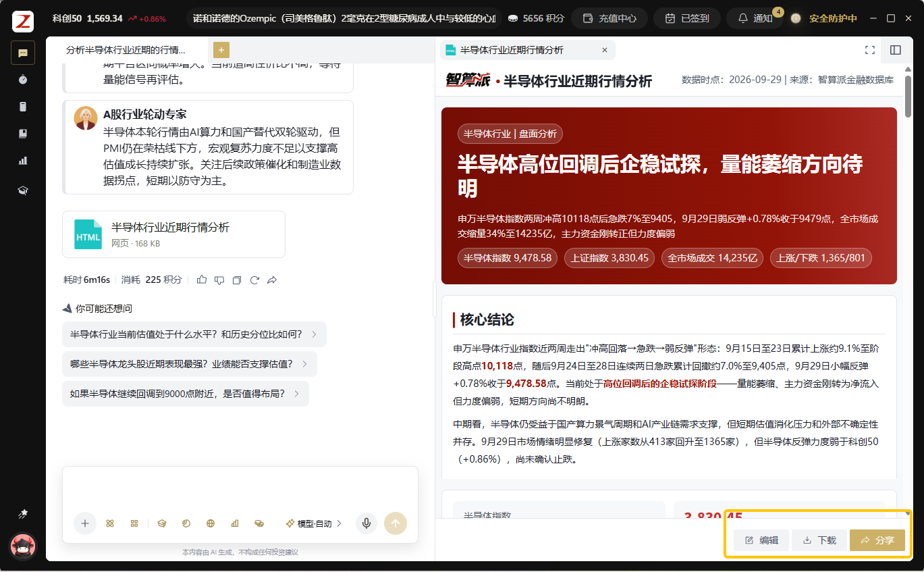This screenshot has width=924, height=572.
Task: Open the book icon in left sidebar
Action: pos(23,134)
